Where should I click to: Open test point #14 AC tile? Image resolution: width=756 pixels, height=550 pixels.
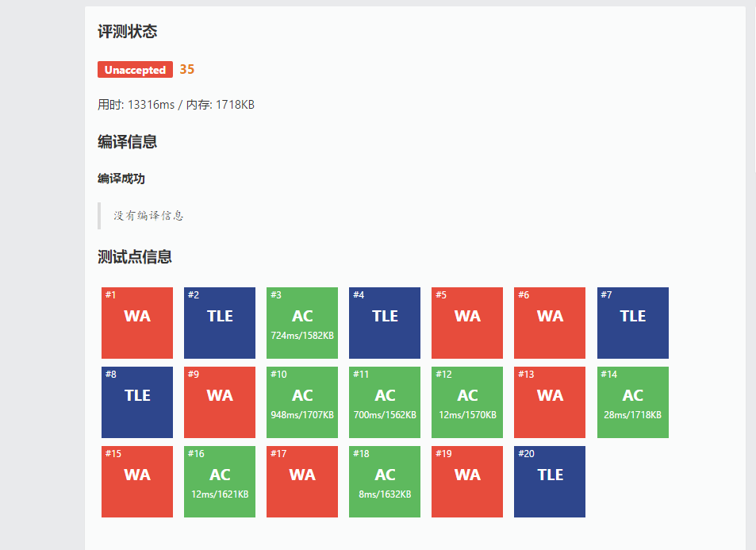tap(632, 402)
